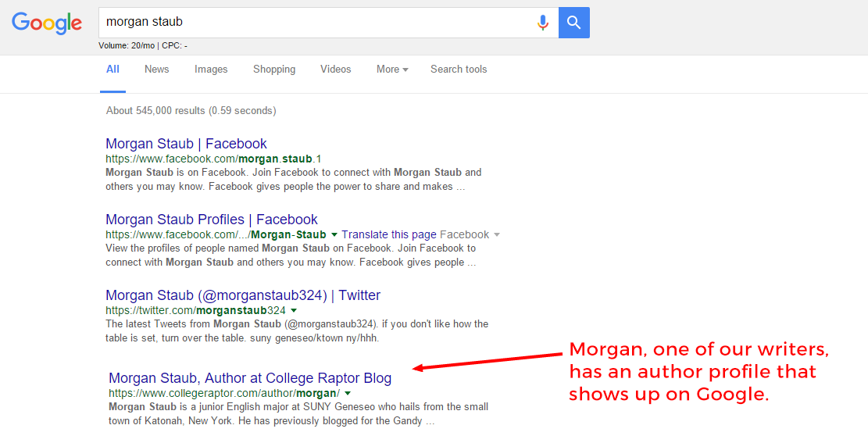
Task: Open 'Morgan Staub | Facebook' result
Action: [x=186, y=144]
